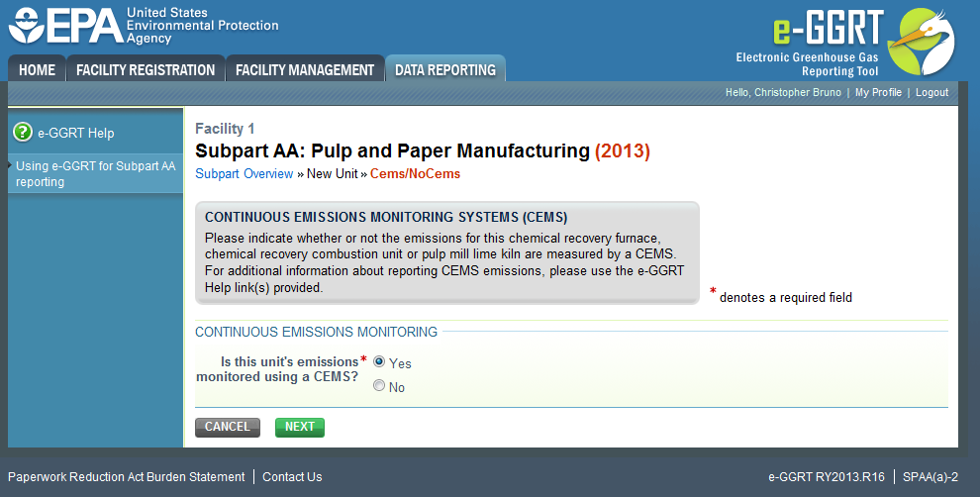Click the Subpart AA page title
This screenshot has height=497, width=980.
point(423,151)
